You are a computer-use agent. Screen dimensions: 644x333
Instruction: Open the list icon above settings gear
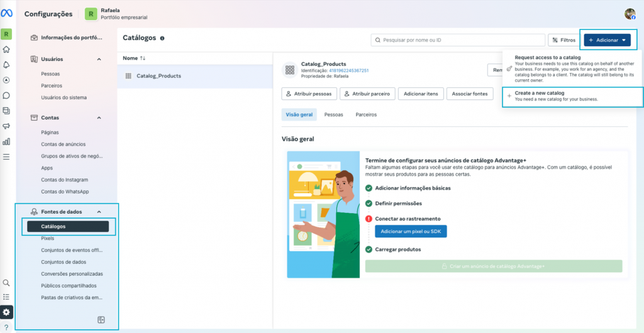coord(6,297)
